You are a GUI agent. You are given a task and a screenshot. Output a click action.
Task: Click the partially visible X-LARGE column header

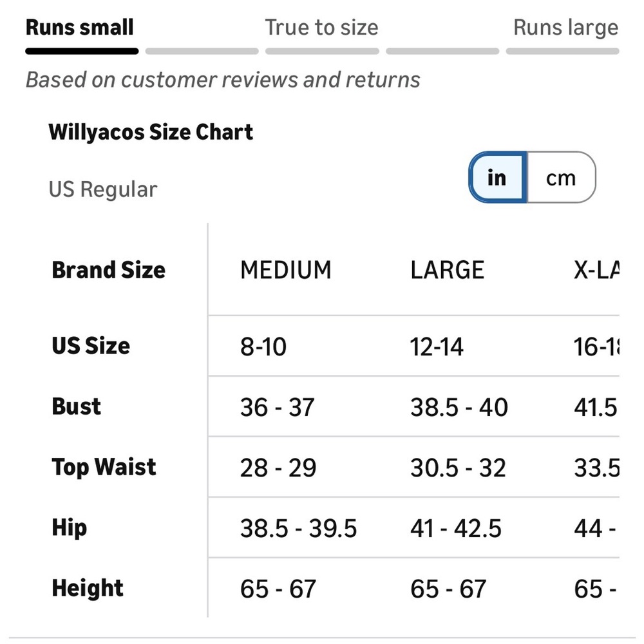[596, 270]
